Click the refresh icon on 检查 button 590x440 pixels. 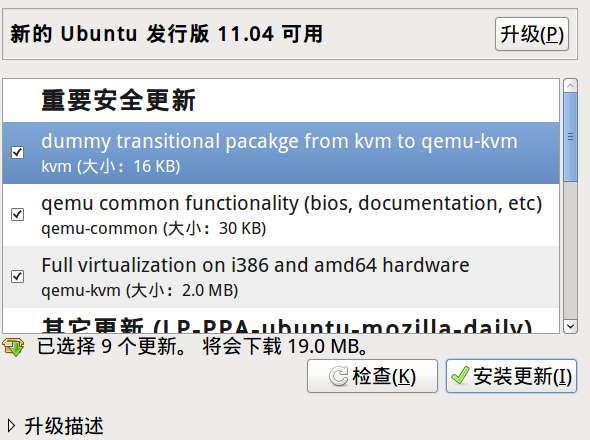[x=338, y=376]
